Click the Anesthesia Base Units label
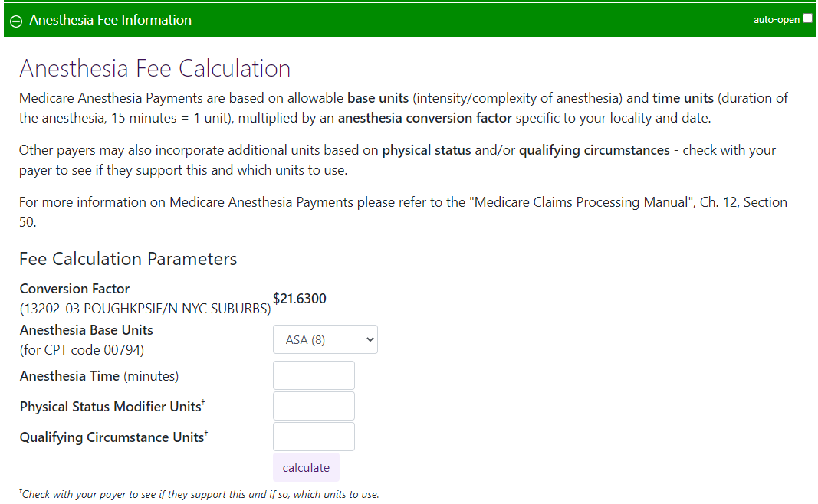Viewport: 818px width, 504px height. tap(86, 330)
